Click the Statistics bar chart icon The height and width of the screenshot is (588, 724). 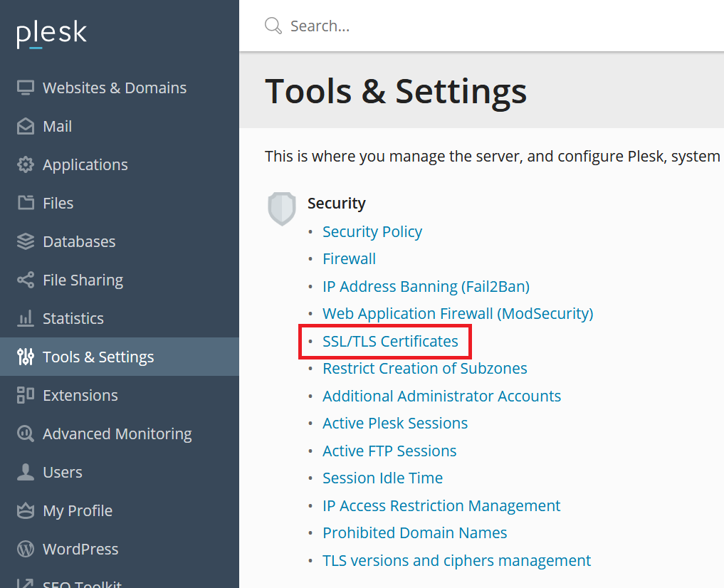(26, 318)
